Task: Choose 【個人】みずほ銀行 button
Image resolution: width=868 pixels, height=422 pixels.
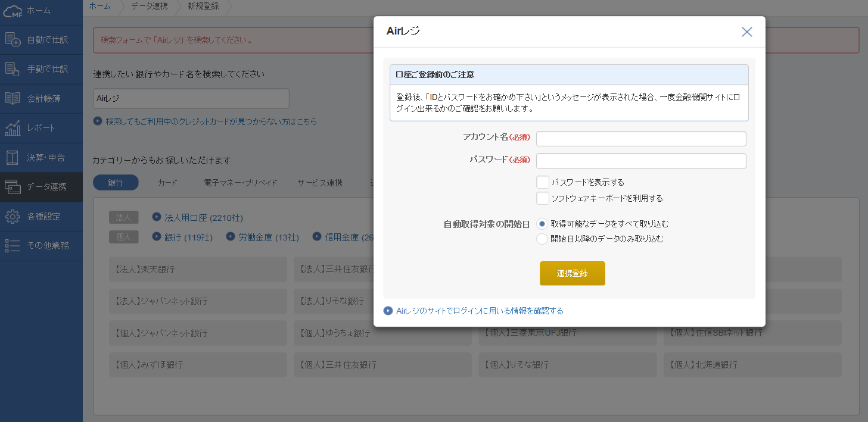Action: [198, 364]
